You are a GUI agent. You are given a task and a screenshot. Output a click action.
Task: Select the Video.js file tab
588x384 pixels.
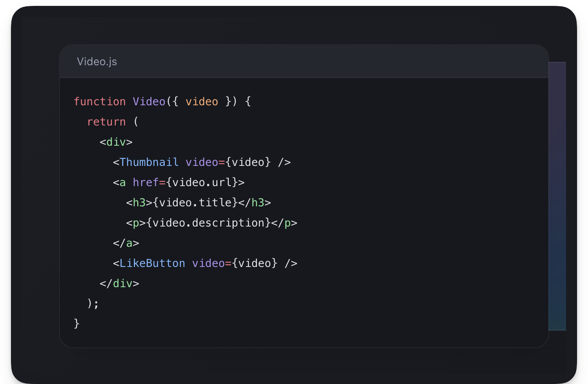97,61
